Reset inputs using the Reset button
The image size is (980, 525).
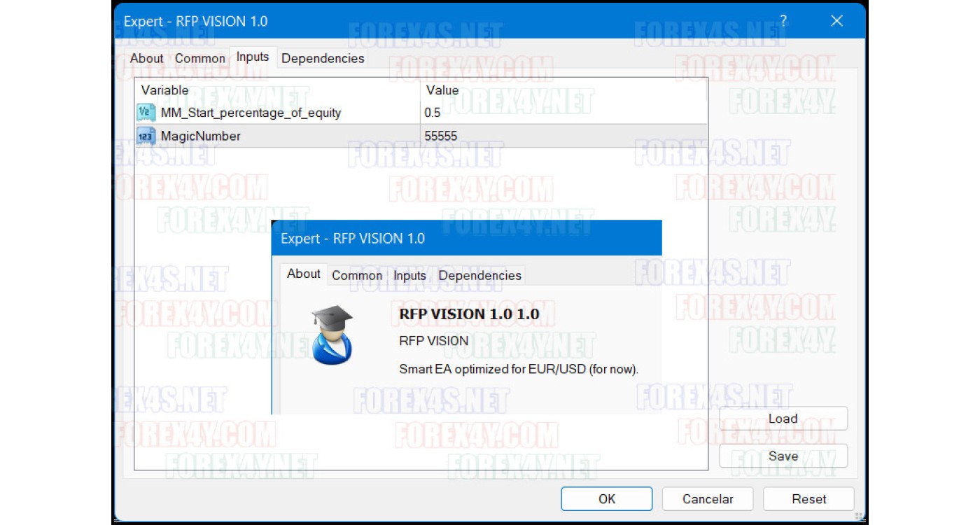pyautogui.click(x=808, y=499)
